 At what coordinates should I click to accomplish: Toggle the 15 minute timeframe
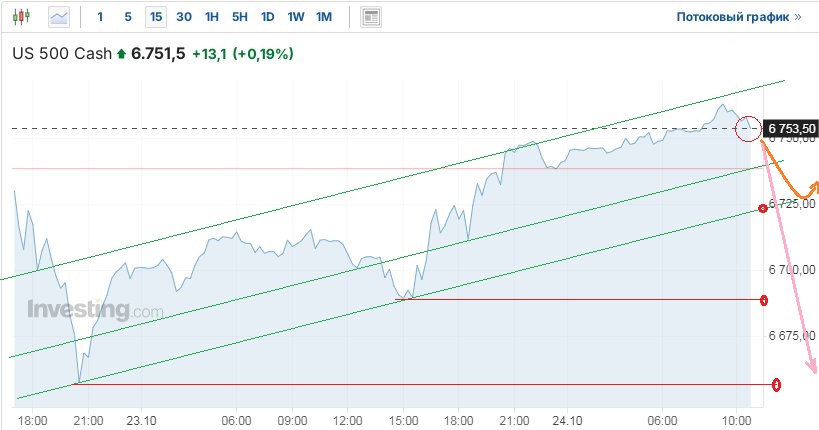click(155, 17)
